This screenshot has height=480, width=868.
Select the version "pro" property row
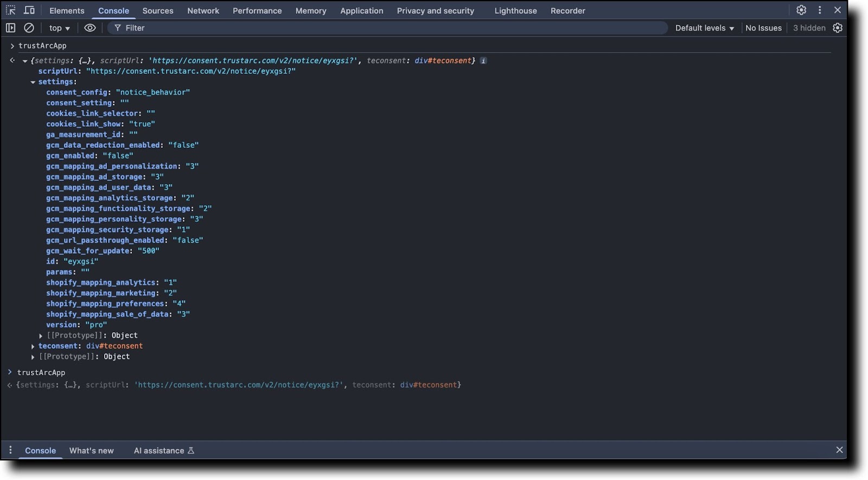click(76, 325)
